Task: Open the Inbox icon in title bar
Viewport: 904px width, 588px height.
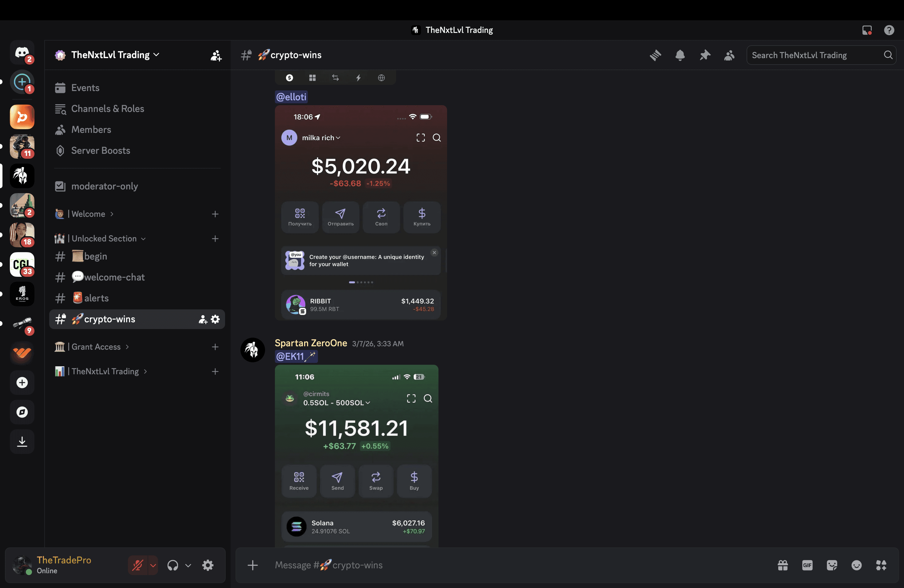Action: [866, 30]
